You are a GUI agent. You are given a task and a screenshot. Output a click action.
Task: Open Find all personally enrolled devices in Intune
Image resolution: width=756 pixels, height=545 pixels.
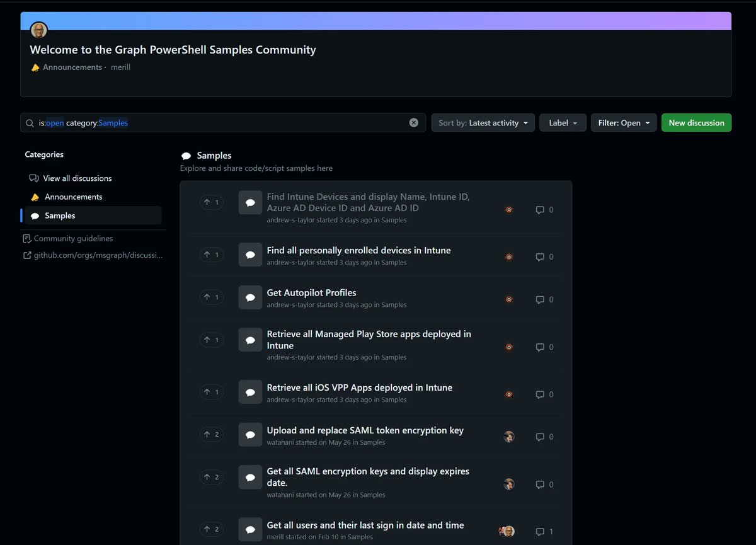[x=358, y=250]
